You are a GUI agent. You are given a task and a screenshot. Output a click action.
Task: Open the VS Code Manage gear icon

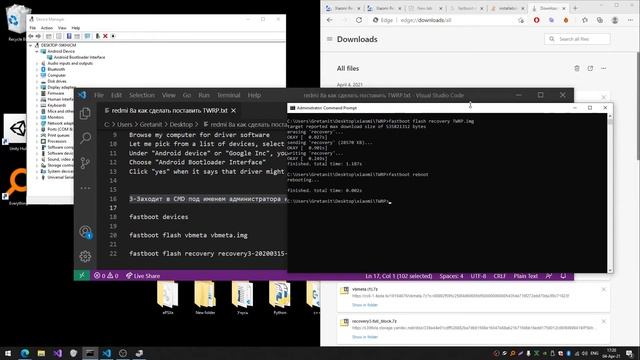click(85, 256)
